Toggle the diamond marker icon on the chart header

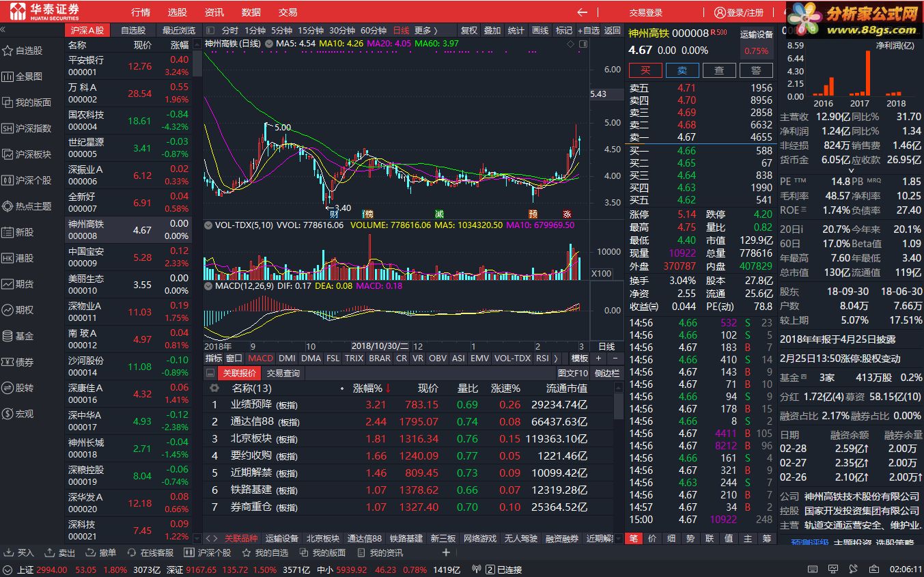click(571, 44)
